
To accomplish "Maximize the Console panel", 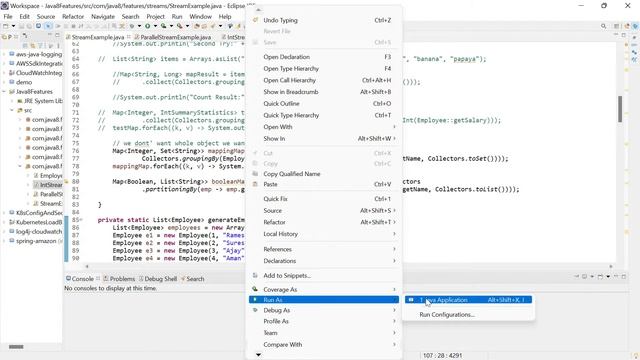I will [624, 277].
